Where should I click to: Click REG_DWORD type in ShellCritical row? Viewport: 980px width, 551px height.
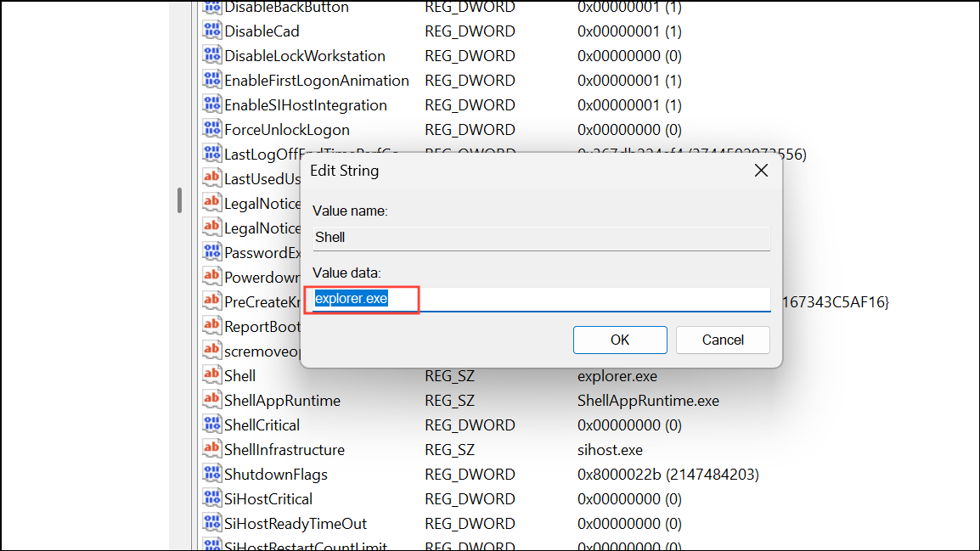[x=470, y=425]
